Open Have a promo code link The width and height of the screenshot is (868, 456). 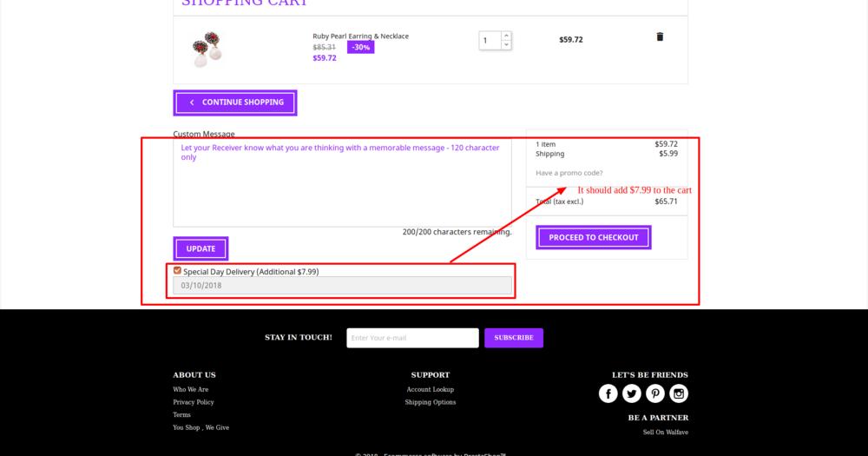pos(569,173)
